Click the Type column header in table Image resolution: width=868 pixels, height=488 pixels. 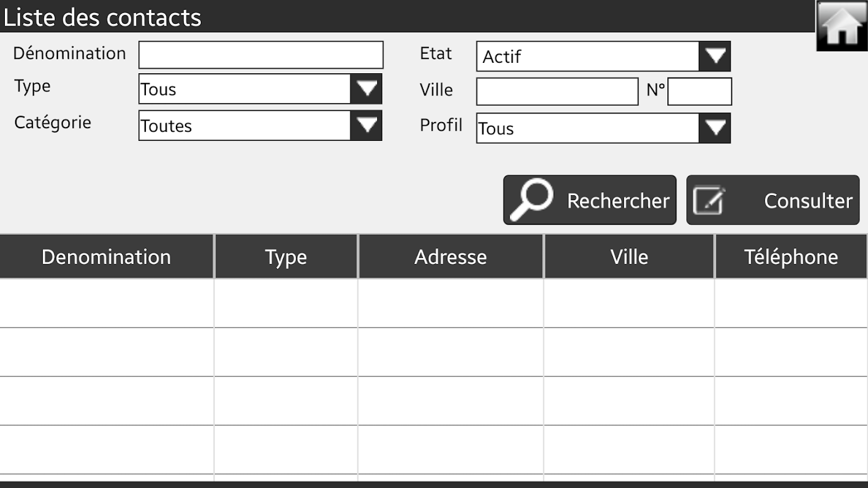point(286,257)
